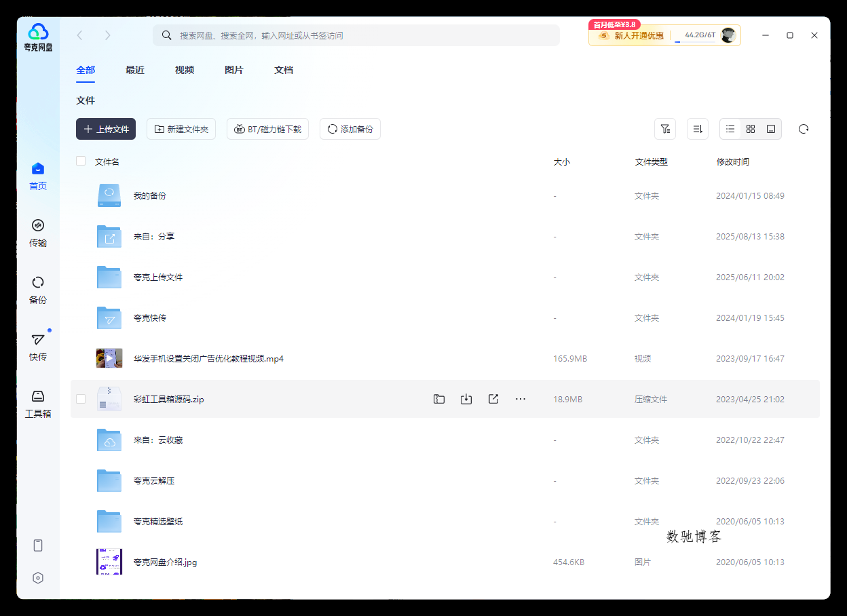Click the 文件名 column header
Image resolution: width=847 pixels, height=616 pixels.
tap(107, 161)
